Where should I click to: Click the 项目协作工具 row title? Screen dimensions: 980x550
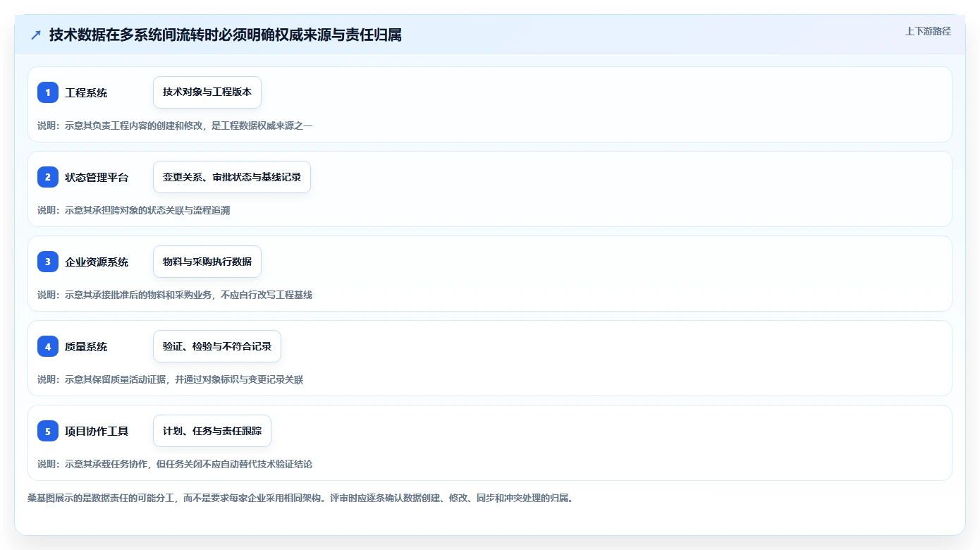(x=97, y=431)
